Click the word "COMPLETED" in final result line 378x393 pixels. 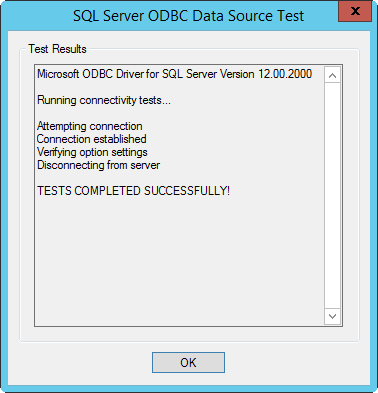point(107,191)
